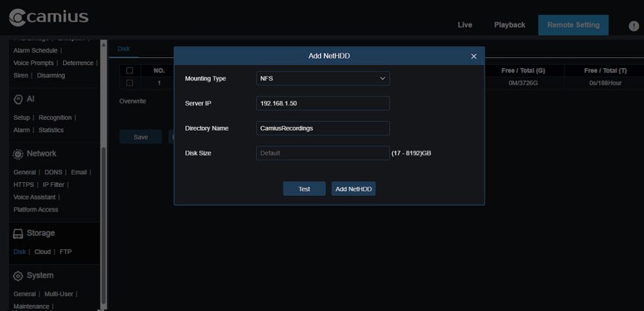The height and width of the screenshot is (311, 644).
Task: Click the Network section icon
Action: click(x=18, y=154)
